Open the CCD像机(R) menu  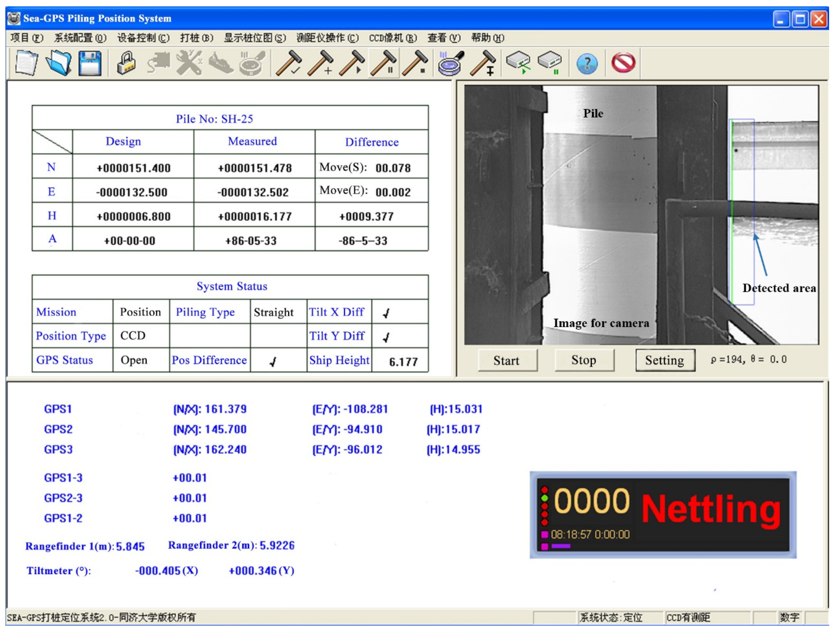coord(393,38)
